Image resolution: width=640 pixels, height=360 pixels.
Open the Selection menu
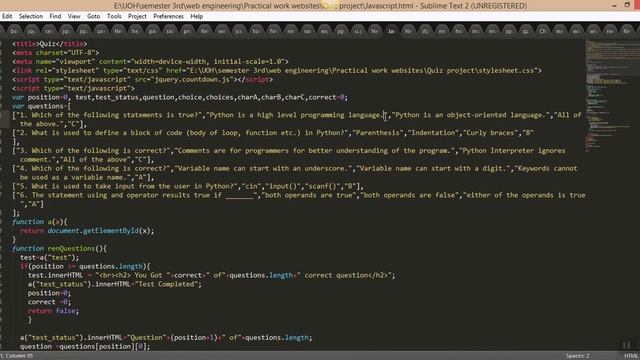(31, 16)
